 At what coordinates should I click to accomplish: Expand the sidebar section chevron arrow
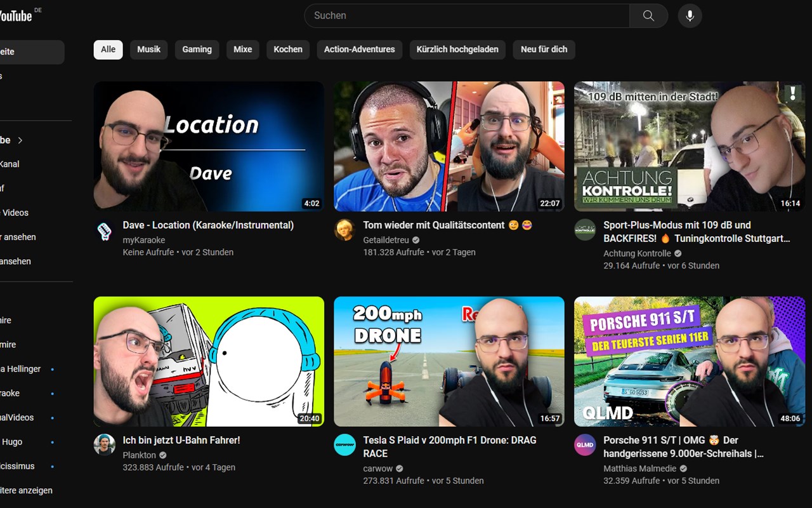coord(20,140)
